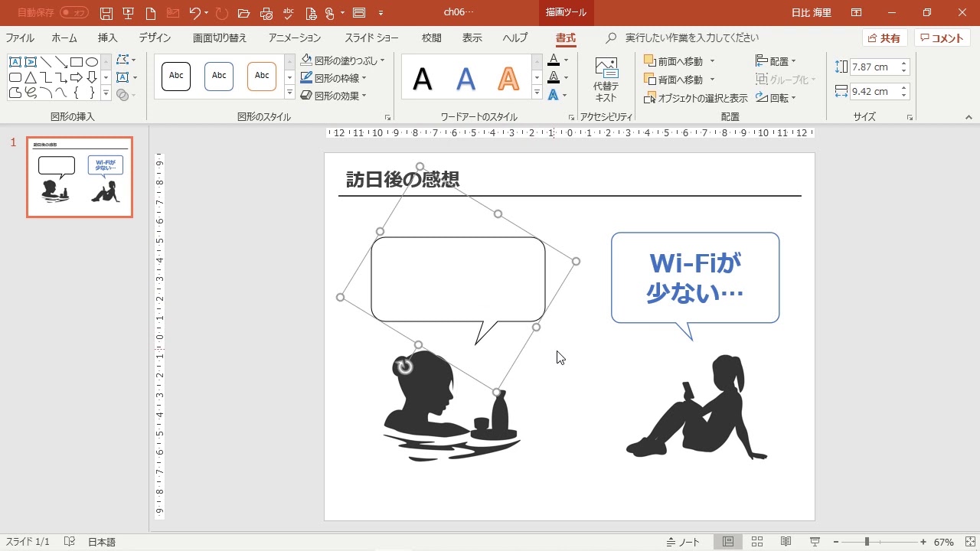
Task: Expand the shape styles gallery more arrow
Action: coord(289,93)
